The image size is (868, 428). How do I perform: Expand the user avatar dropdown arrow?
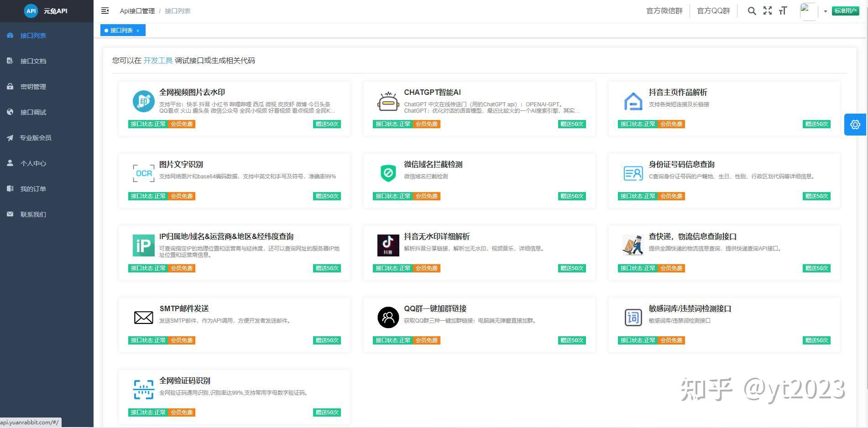point(825,11)
